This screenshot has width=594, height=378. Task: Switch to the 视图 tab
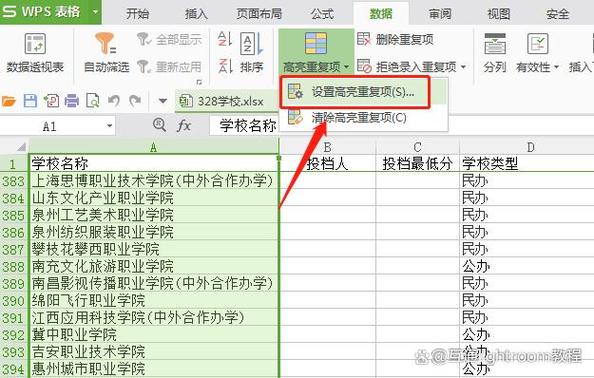coord(499,14)
